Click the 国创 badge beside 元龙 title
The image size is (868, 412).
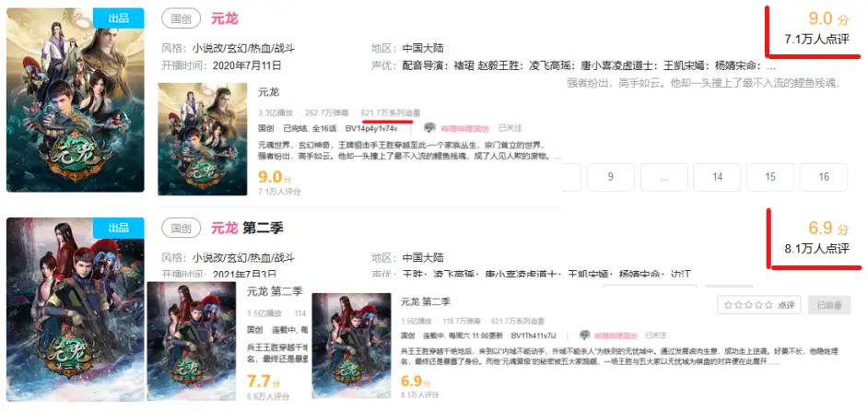[x=181, y=18]
